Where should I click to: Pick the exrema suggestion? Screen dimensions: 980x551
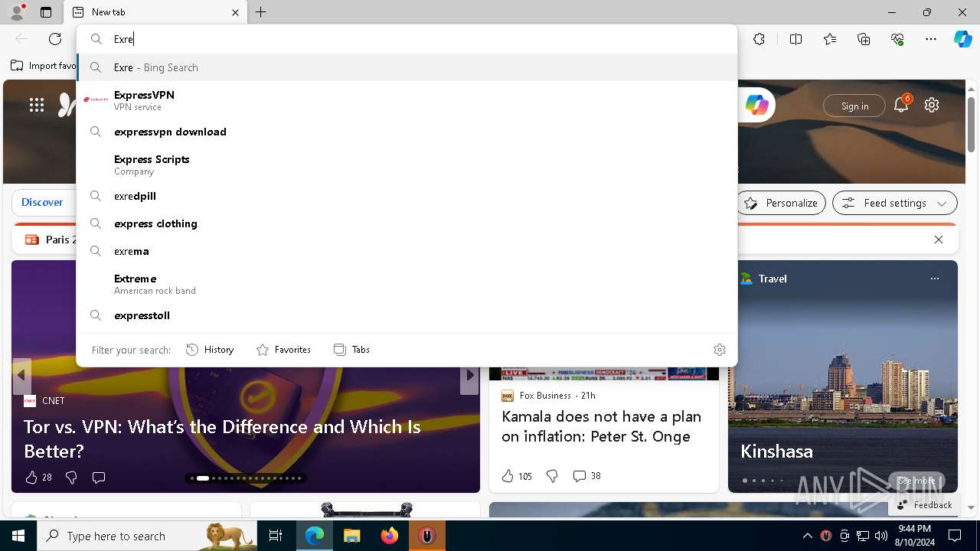point(407,251)
